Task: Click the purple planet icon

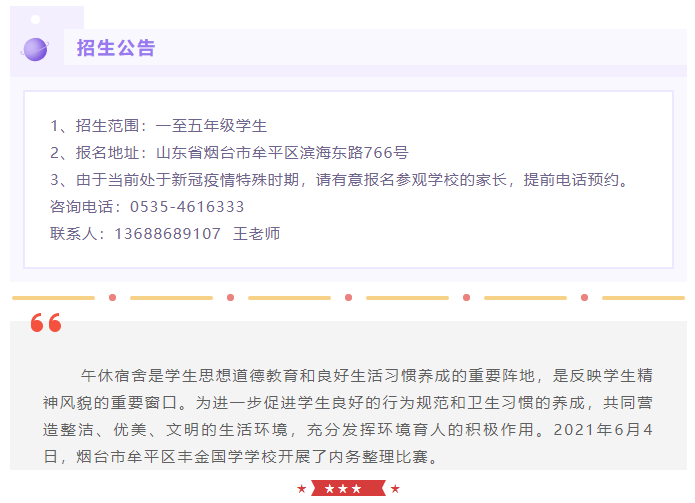Action: point(35,49)
